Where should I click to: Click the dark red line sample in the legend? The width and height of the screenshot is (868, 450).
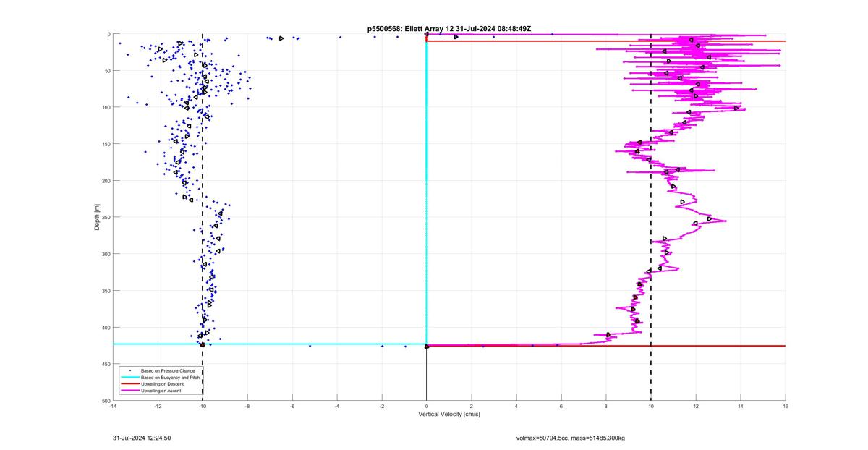tap(129, 384)
